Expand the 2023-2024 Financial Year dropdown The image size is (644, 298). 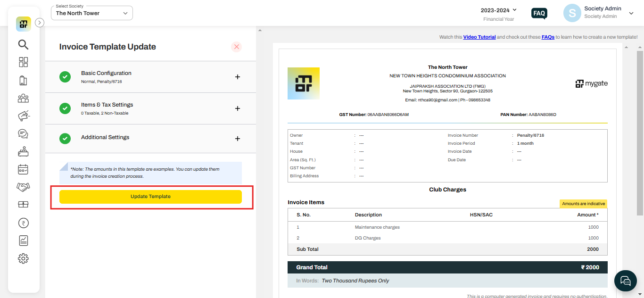(498, 10)
